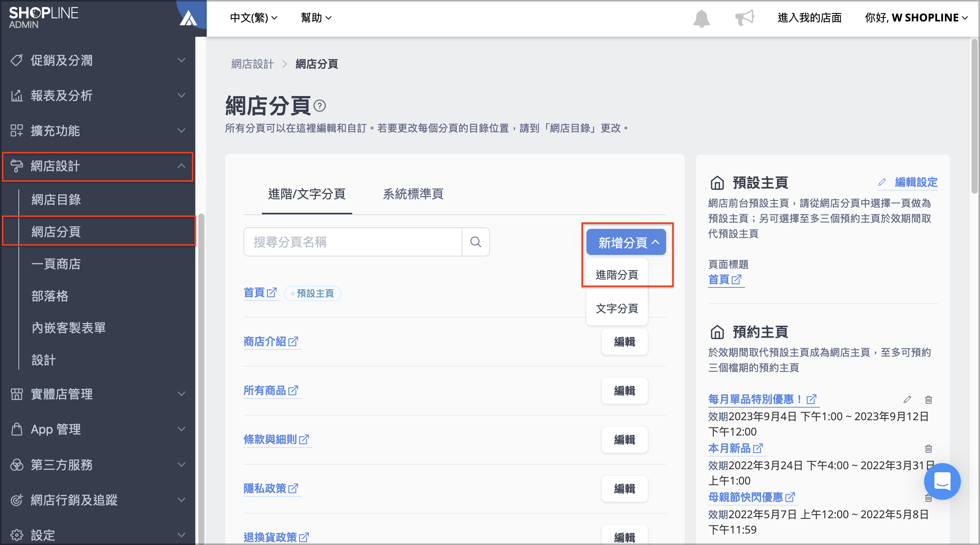Click the 設定 gear icon
The image size is (980, 545).
[16, 535]
